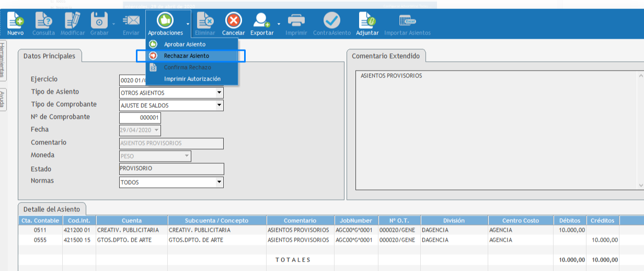Screen dimensions: 644x271
Task: Click the ContraAsiento checkmark icon
Action: (x=331, y=21)
